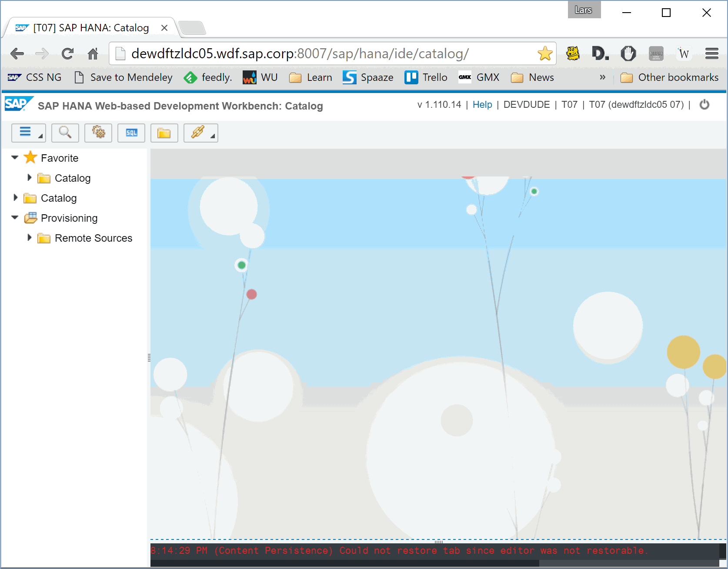Open the browser home page icon
This screenshot has height=569, width=728.
(x=93, y=53)
